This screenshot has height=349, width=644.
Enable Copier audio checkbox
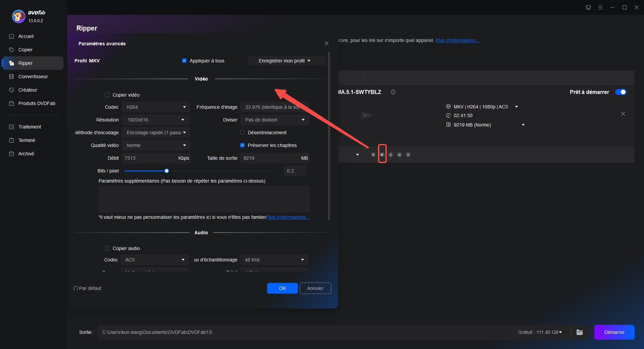107,248
